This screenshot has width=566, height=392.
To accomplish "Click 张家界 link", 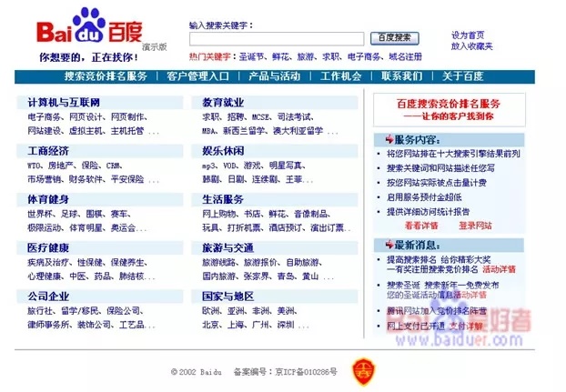I will [x=257, y=276].
